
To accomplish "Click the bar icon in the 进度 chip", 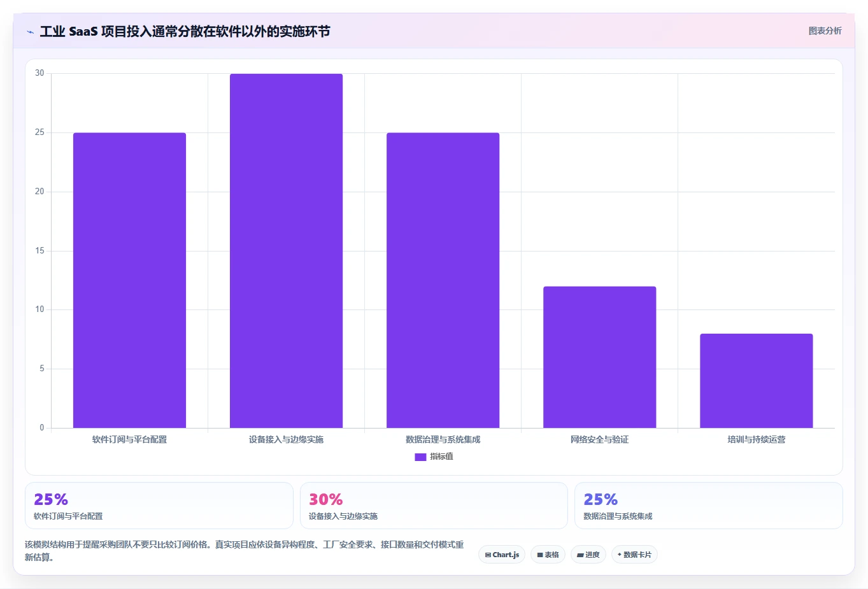I will 580,555.
